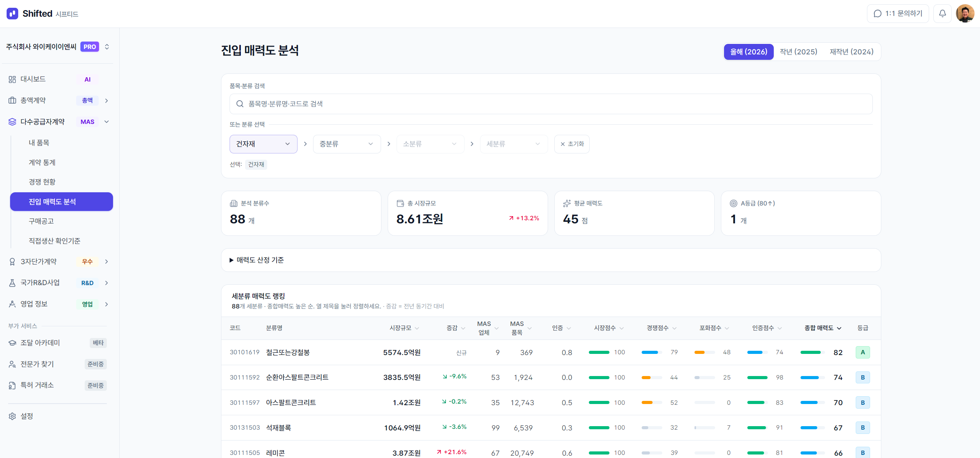Click the Shifted logo icon

click(12, 14)
